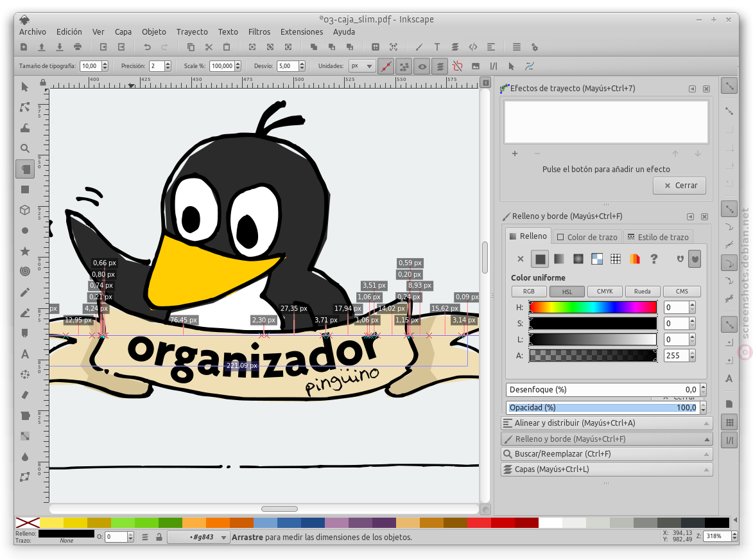Choose Flat color fill type

541,259
